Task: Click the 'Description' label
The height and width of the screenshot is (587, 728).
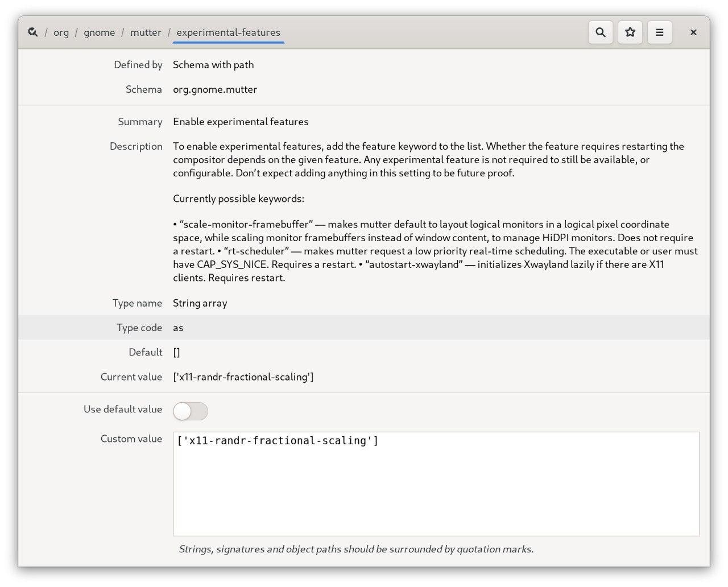Action: tap(136, 146)
